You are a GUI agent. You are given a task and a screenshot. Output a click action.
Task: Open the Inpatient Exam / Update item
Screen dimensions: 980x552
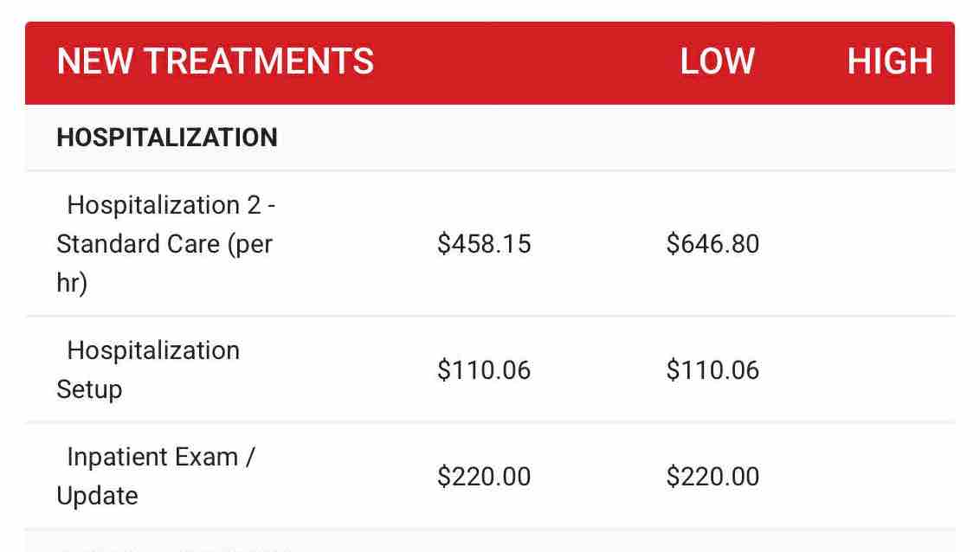tap(156, 476)
